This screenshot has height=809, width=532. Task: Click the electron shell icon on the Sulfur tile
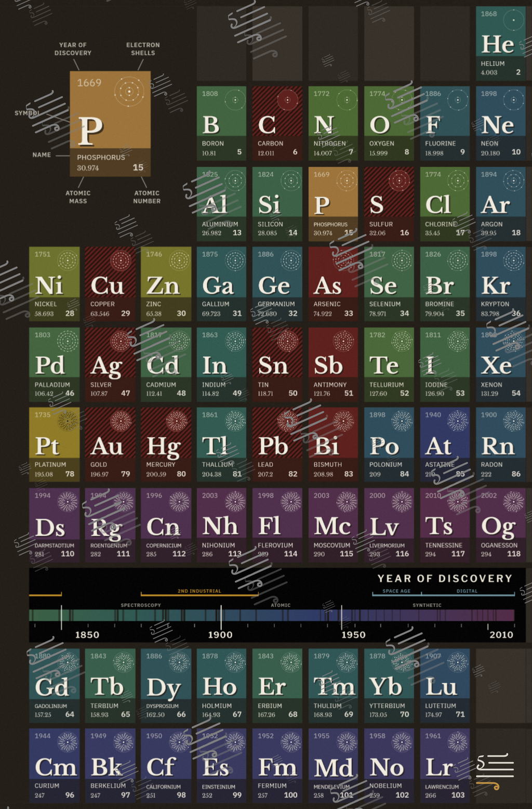[x=399, y=181]
